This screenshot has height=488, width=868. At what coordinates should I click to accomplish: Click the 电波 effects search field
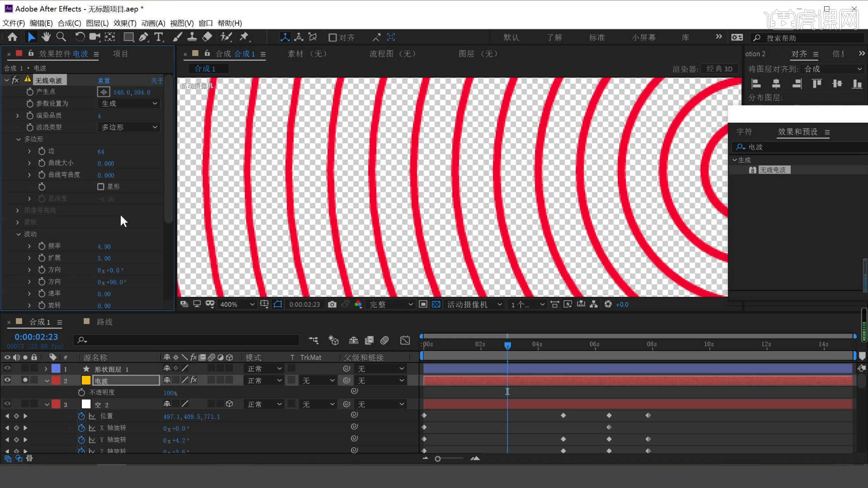coord(800,147)
